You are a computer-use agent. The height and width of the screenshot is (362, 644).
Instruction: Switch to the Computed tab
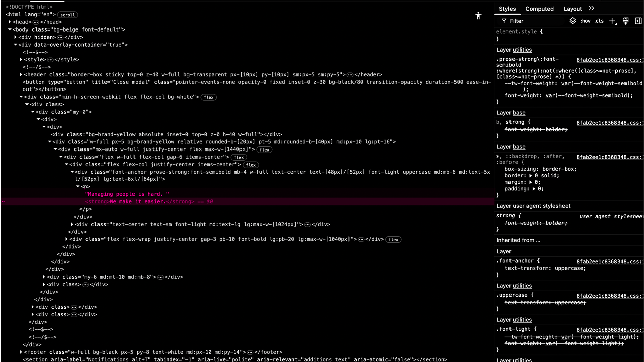click(539, 9)
